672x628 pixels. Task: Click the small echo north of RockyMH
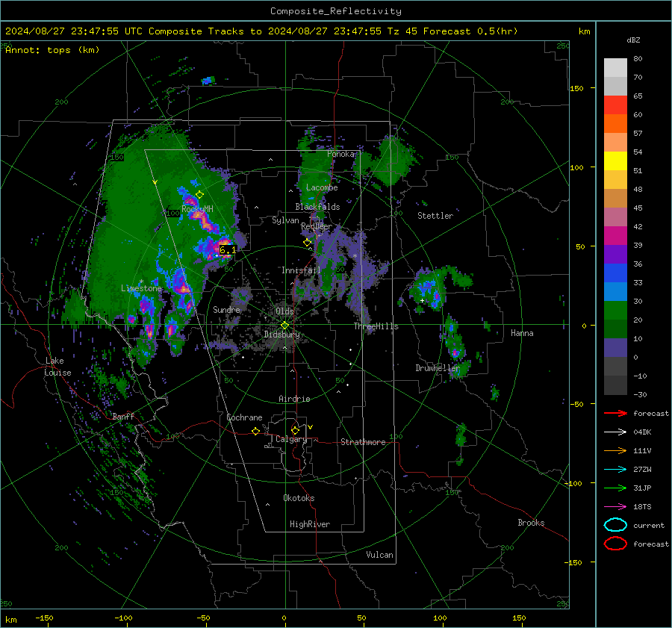click(x=208, y=80)
